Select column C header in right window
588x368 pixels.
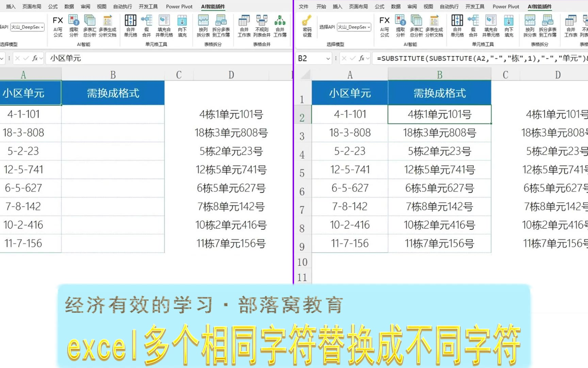[506, 75]
